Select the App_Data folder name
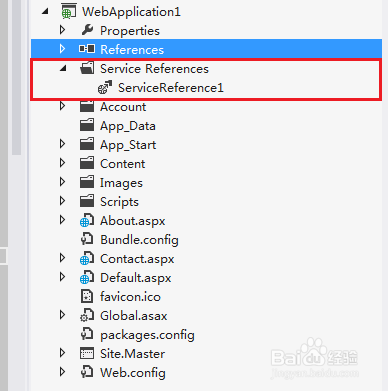The height and width of the screenshot is (391, 388). click(128, 126)
